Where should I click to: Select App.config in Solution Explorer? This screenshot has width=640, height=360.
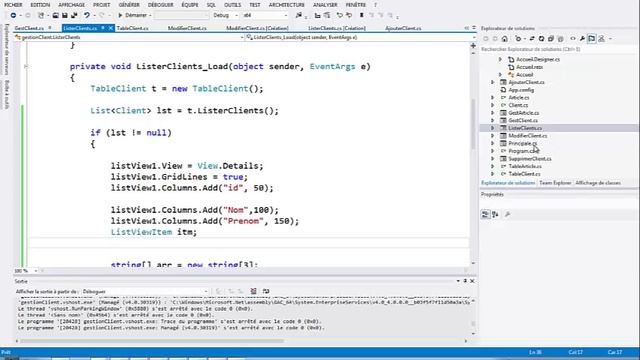tap(521, 90)
